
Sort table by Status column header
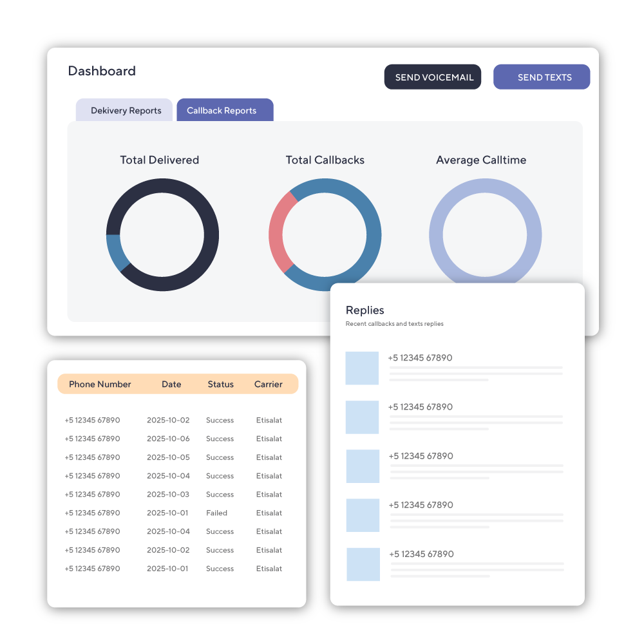click(220, 384)
